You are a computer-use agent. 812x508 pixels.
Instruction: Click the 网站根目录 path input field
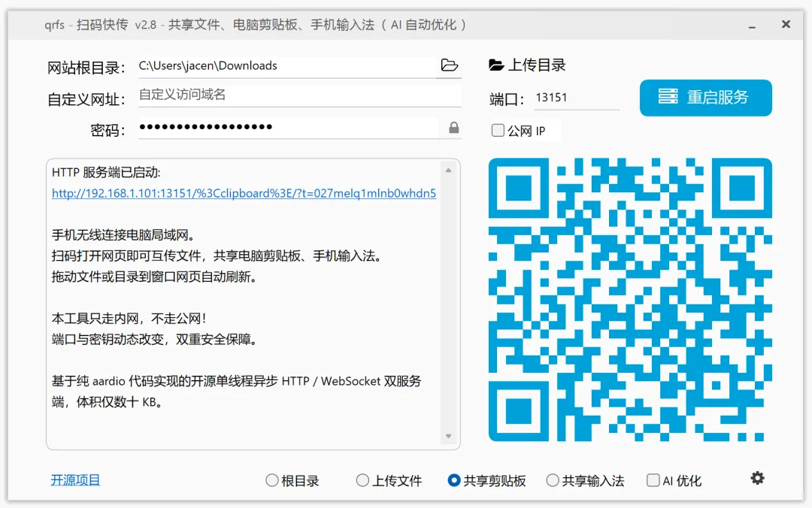click(286, 66)
